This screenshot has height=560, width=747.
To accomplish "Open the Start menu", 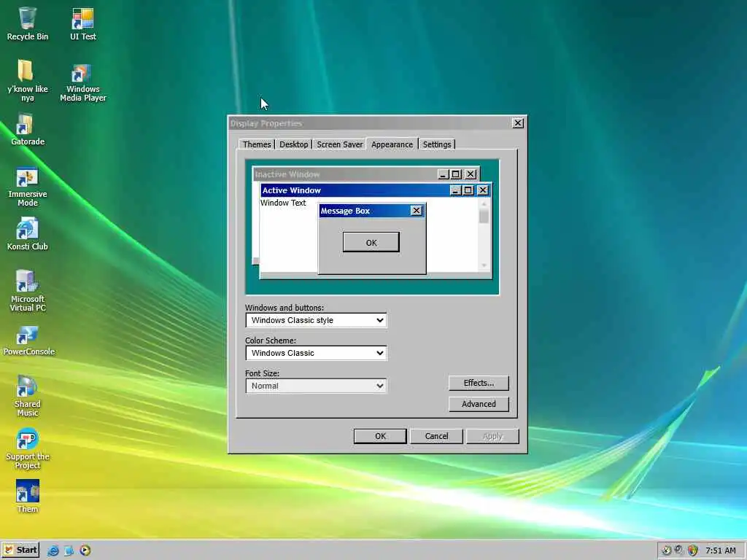I will [20, 550].
